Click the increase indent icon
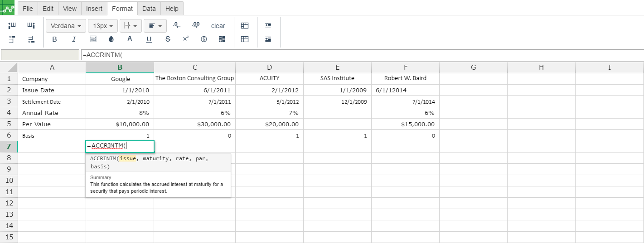This screenshot has width=644, height=243. (268, 26)
